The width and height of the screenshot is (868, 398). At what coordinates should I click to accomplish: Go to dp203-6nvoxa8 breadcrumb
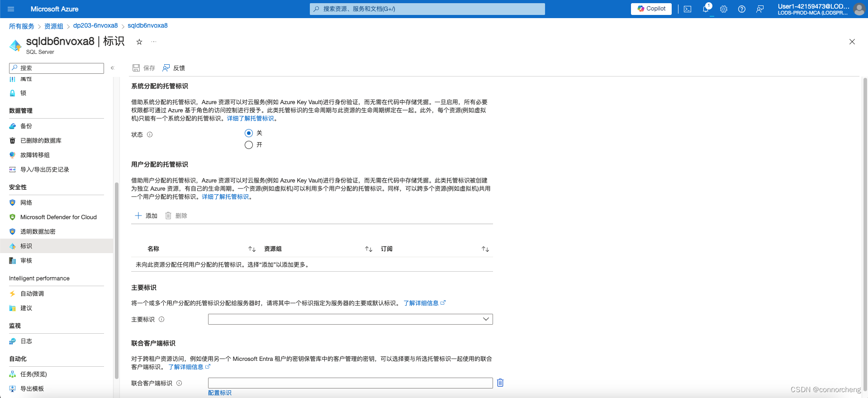click(x=95, y=26)
